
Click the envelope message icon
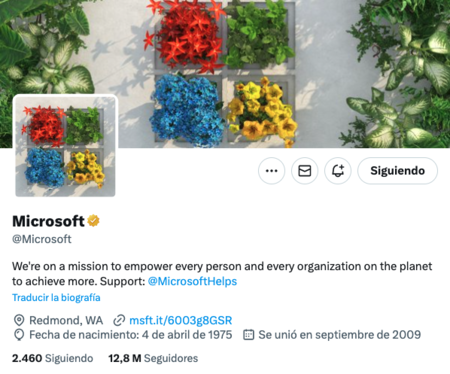305,171
